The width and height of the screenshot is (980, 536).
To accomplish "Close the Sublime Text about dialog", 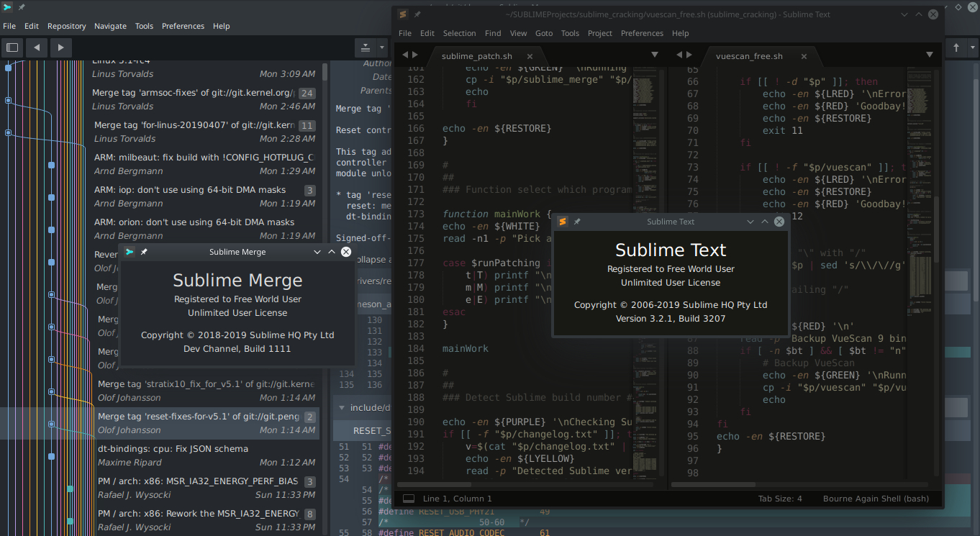I will [779, 222].
